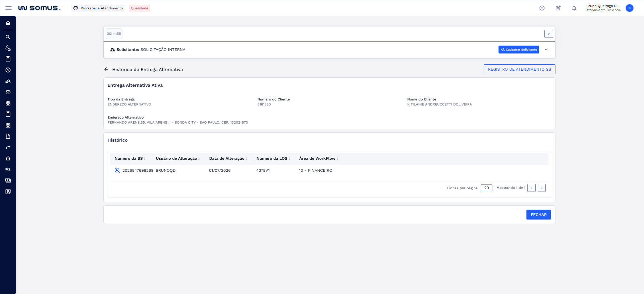
Task: Open REGISTRO DE ATENDIMENTO SS
Action: pos(520,69)
